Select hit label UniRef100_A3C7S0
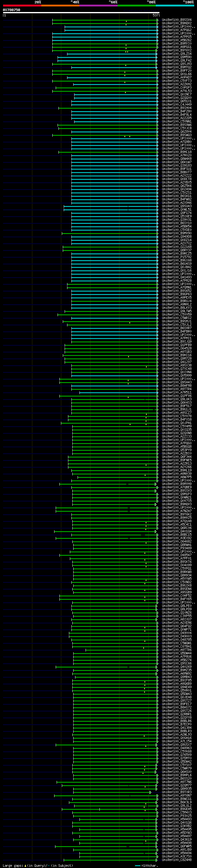Screen dimensions: 197x868 [177, 857]
